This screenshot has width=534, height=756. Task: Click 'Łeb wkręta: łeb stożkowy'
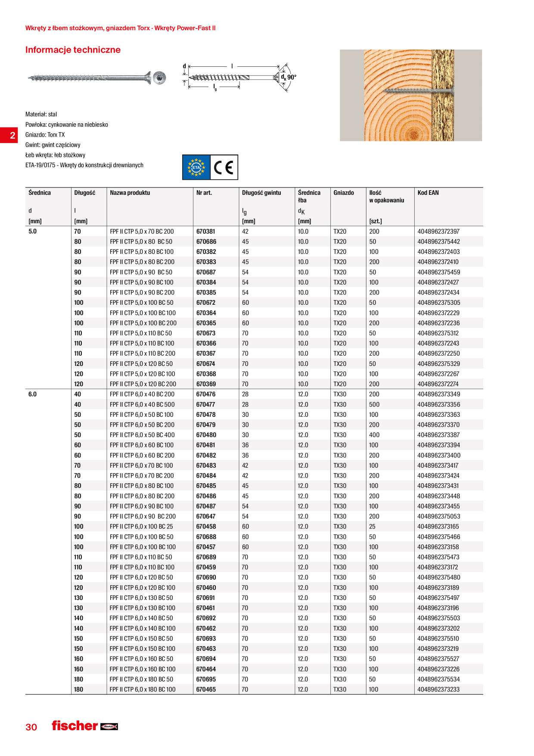(x=55, y=155)
